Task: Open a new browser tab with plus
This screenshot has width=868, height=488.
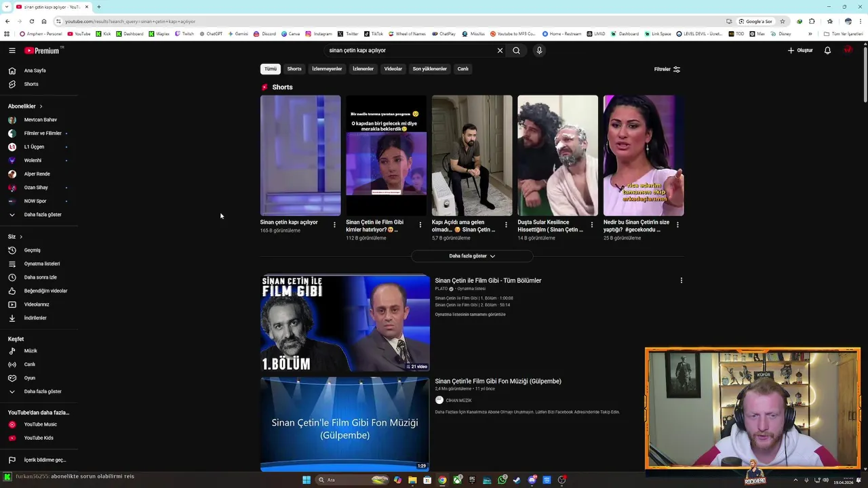Action: pos(99,7)
